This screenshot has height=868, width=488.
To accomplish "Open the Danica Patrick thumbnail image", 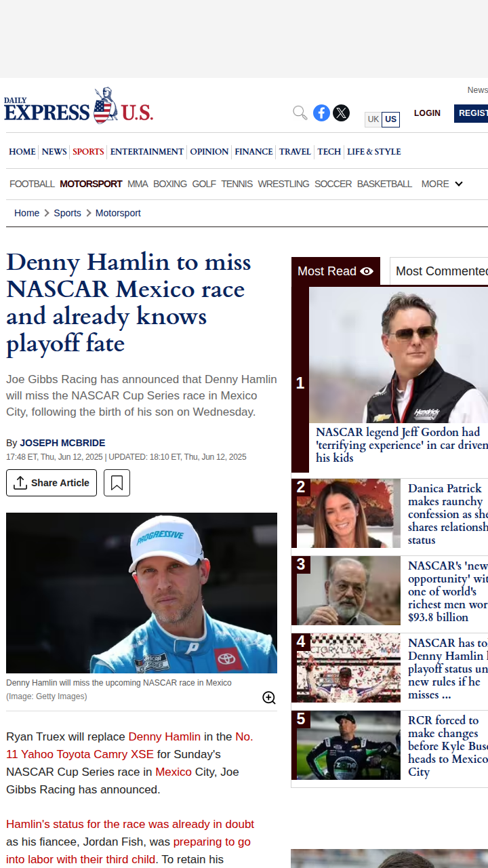I will coord(348,513).
